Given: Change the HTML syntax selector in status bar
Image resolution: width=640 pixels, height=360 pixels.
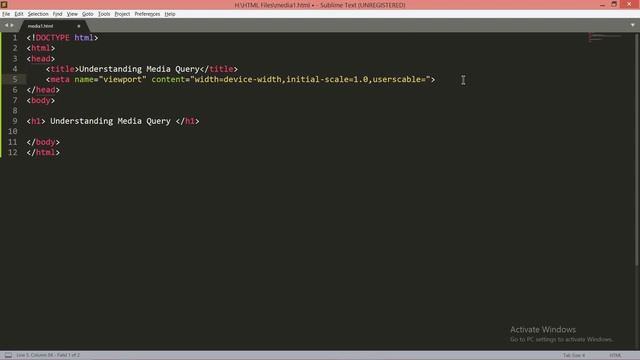Looking at the screenshot, I should 615,356.
